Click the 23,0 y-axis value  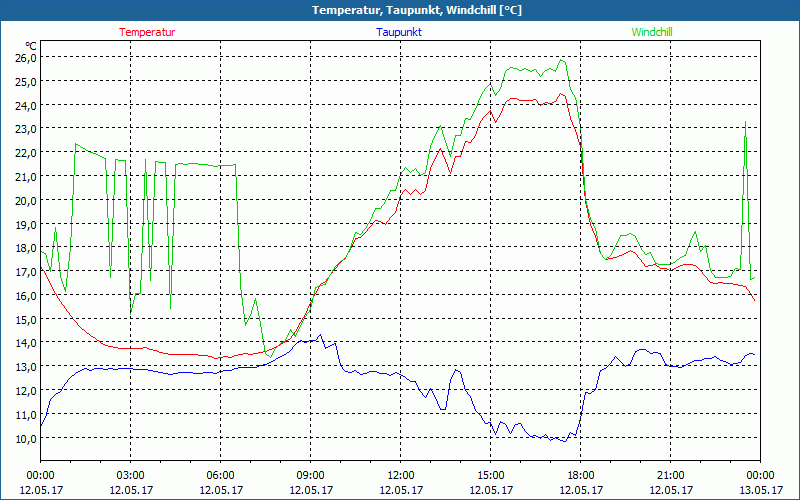click(26, 129)
